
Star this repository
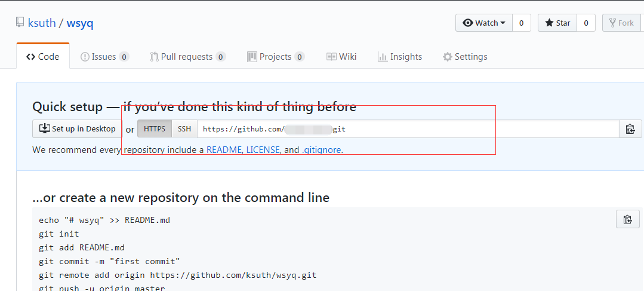[557, 23]
